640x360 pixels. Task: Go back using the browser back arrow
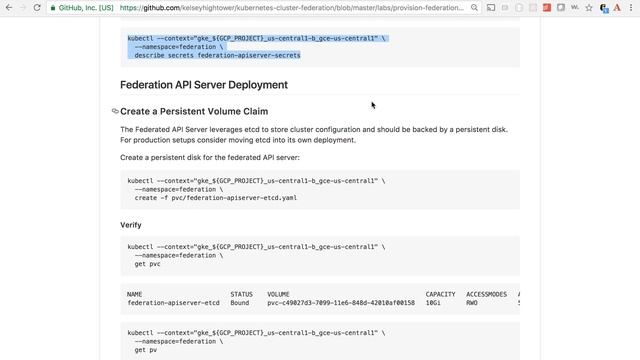(x=9, y=7)
